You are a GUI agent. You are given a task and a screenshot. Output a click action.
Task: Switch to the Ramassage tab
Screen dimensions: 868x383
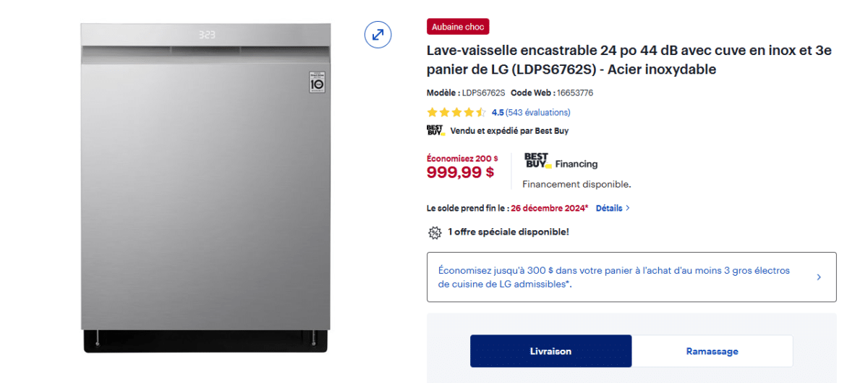click(x=712, y=351)
